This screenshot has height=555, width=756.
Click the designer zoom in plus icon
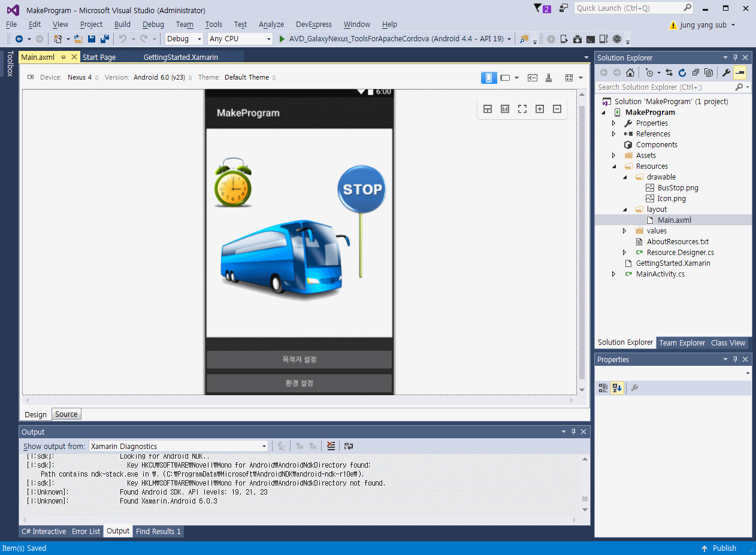[x=540, y=109]
